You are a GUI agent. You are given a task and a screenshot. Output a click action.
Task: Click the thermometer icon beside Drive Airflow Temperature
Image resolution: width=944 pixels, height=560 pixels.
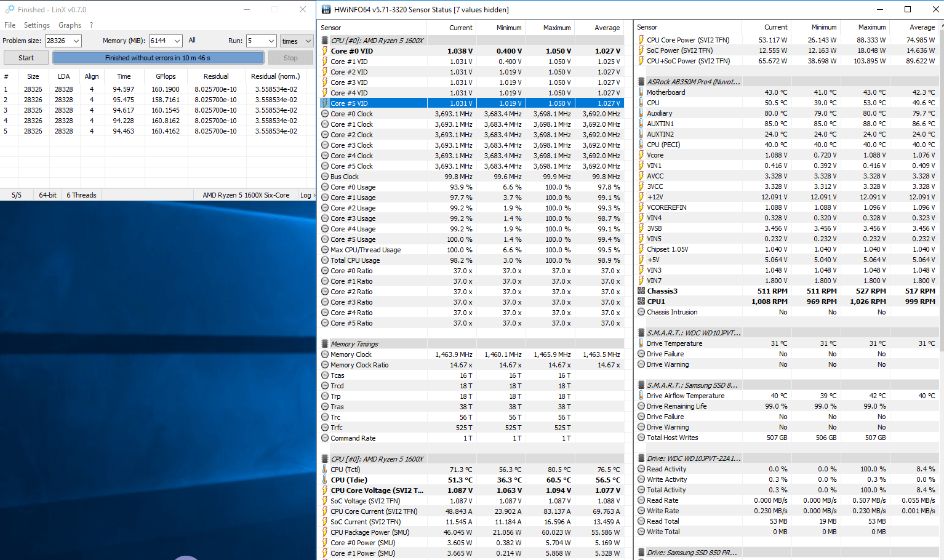point(641,396)
